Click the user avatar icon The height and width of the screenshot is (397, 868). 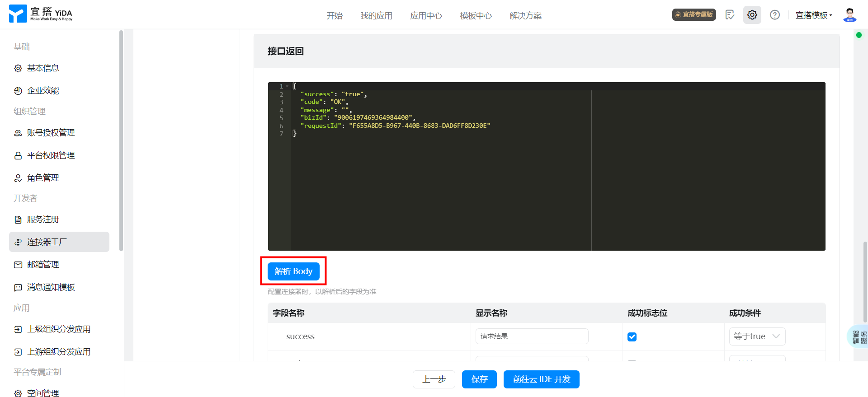(x=849, y=15)
